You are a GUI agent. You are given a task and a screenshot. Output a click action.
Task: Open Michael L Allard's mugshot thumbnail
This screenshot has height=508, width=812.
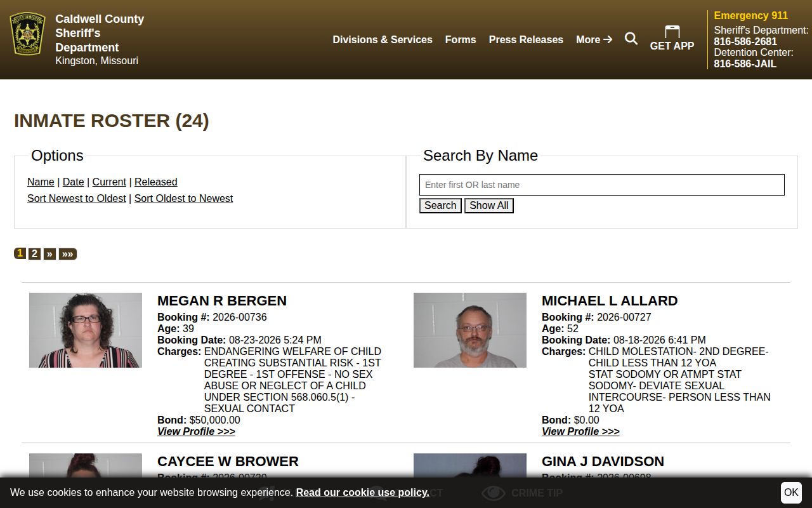470,330
